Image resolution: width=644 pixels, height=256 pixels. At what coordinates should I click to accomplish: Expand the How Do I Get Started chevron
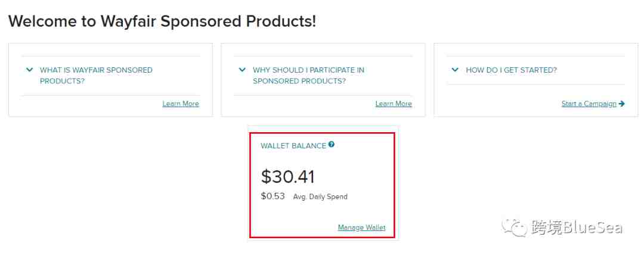(454, 70)
